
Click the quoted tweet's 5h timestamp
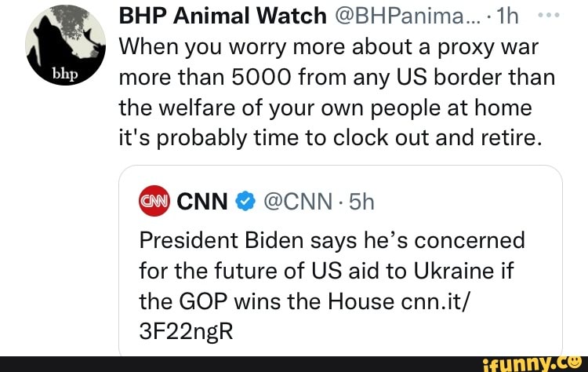(x=361, y=202)
